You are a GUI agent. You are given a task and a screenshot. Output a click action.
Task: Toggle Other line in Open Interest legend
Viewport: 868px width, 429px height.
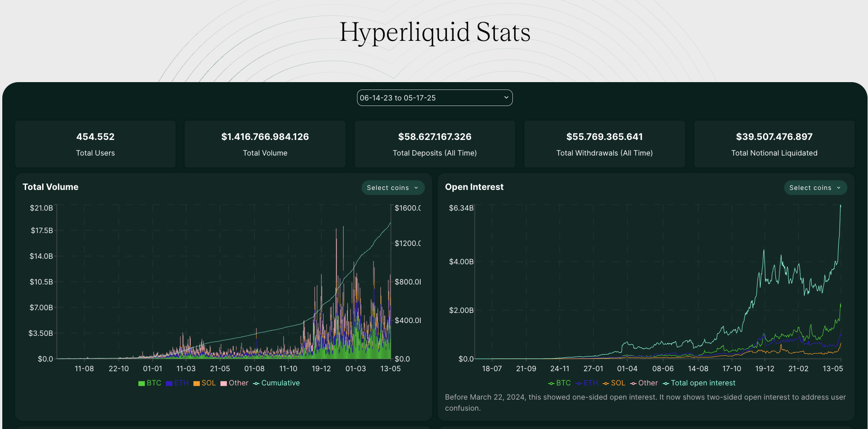tap(644, 383)
